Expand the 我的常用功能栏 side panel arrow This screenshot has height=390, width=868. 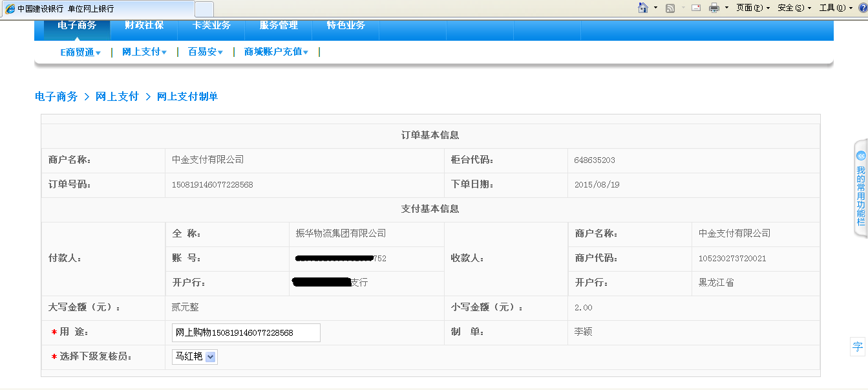click(861, 156)
